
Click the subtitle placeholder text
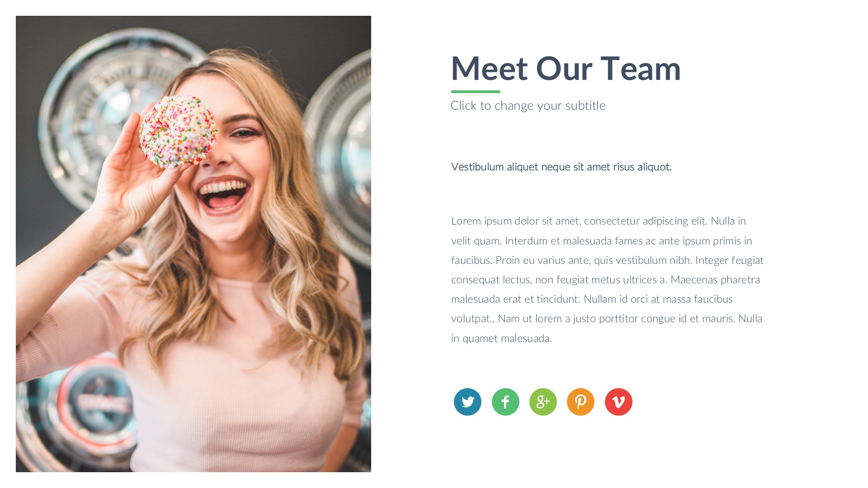[528, 106]
